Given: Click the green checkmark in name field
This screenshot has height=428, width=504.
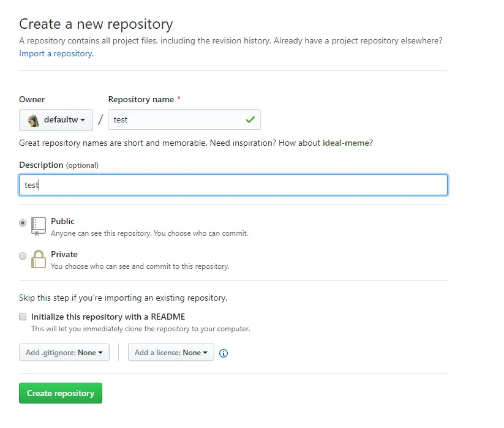Looking at the screenshot, I should click(x=250, y=119).
